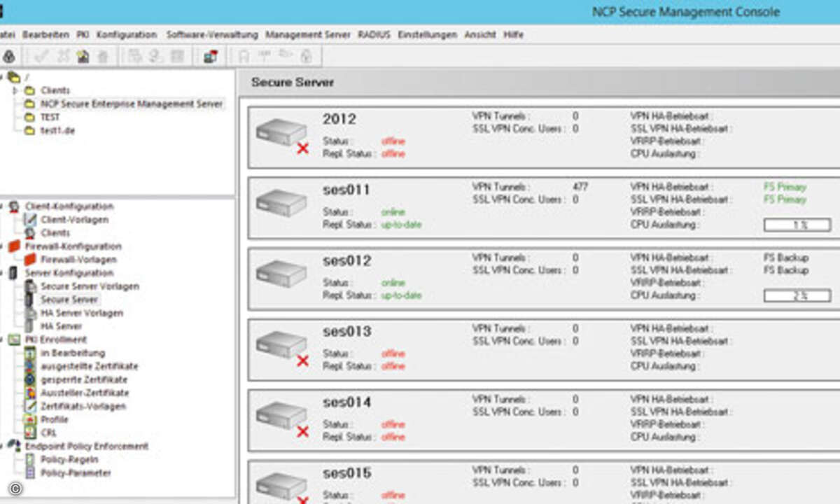Click the 2012 server name
This screenshot has width=840, height=504.
tap(339, 119)
